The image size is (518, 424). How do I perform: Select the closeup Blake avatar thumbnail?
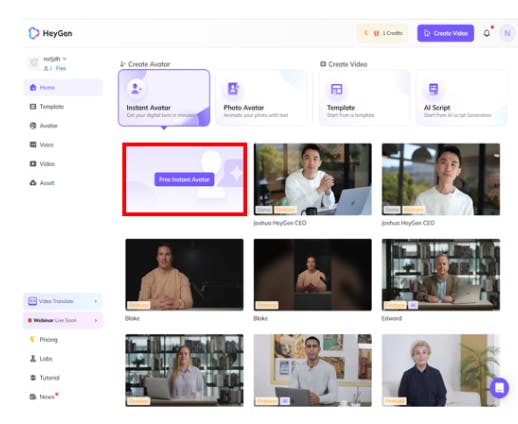pyautogui.click(x=184, y=275)
